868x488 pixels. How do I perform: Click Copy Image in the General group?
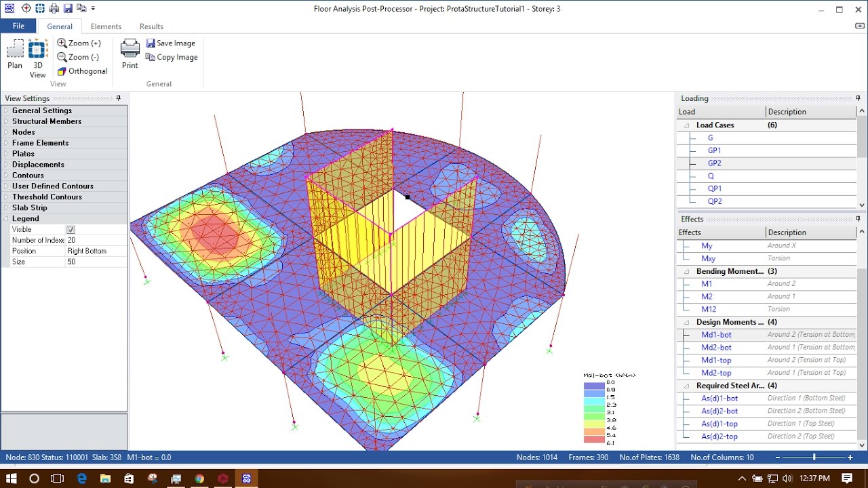[x=172, y=57]
